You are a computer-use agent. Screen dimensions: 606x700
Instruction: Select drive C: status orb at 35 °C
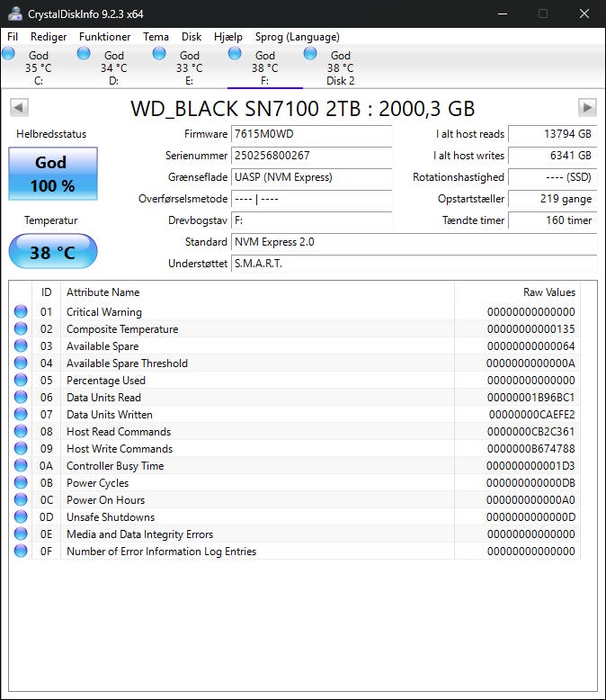pyautogui.click(x=9, y=55)
